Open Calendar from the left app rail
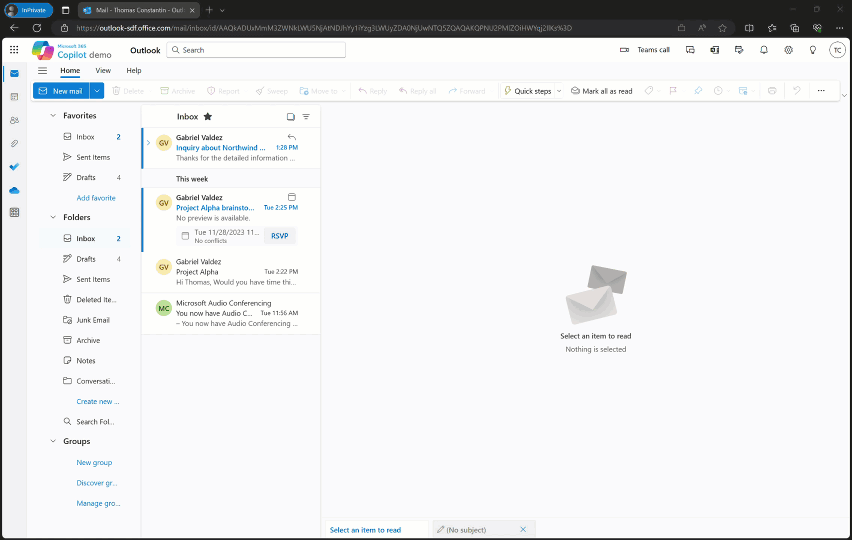The width and height of the screenshot is (852, 540). click(15, 97)
